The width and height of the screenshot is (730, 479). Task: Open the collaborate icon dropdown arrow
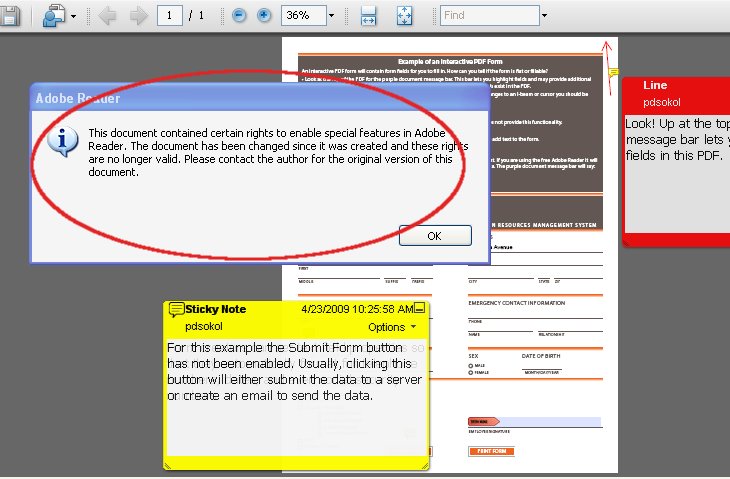(73, 16)
